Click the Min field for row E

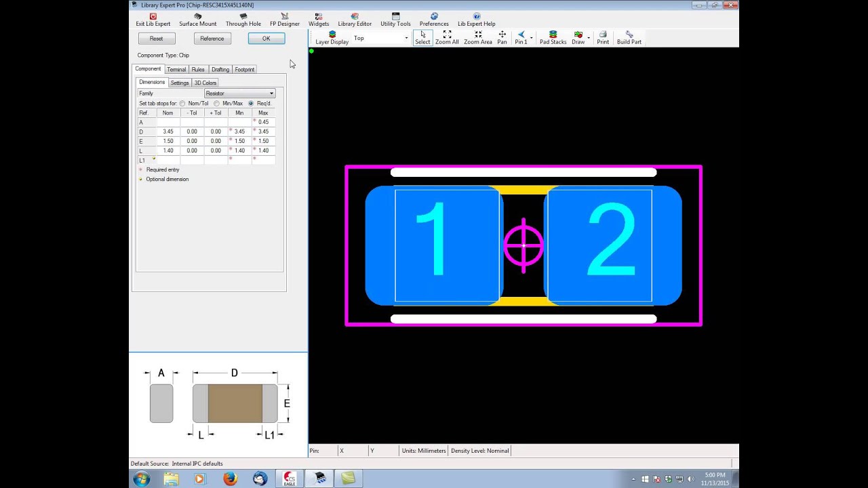coord(239,141)
